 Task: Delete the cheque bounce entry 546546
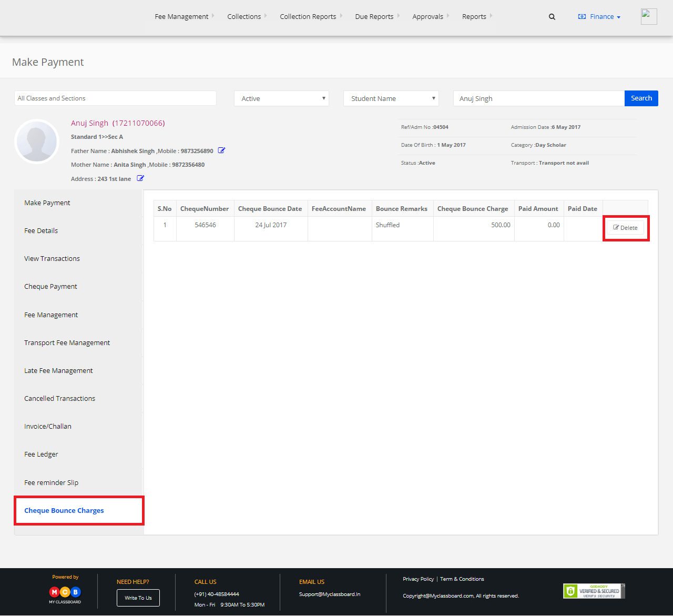point(626,228)
